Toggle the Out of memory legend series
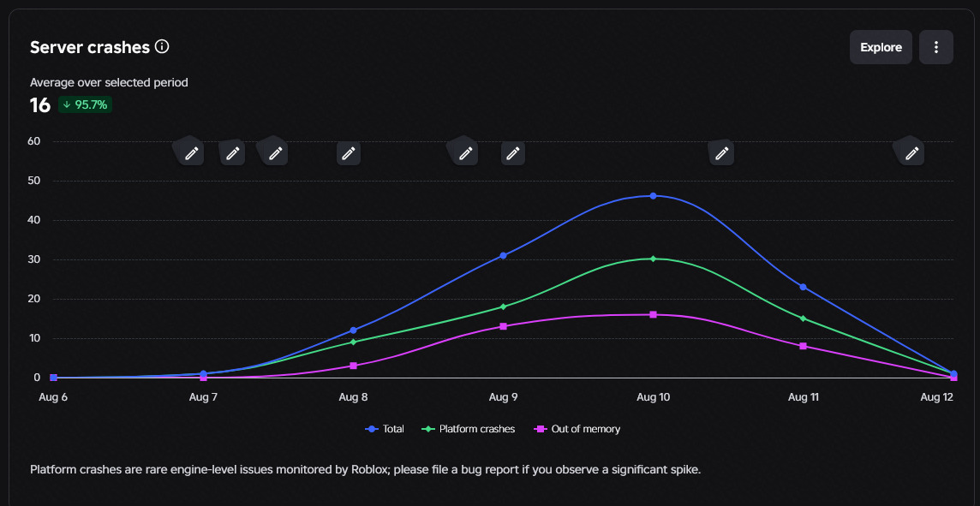This screenshot has height=506, width=980. point(577,429)
